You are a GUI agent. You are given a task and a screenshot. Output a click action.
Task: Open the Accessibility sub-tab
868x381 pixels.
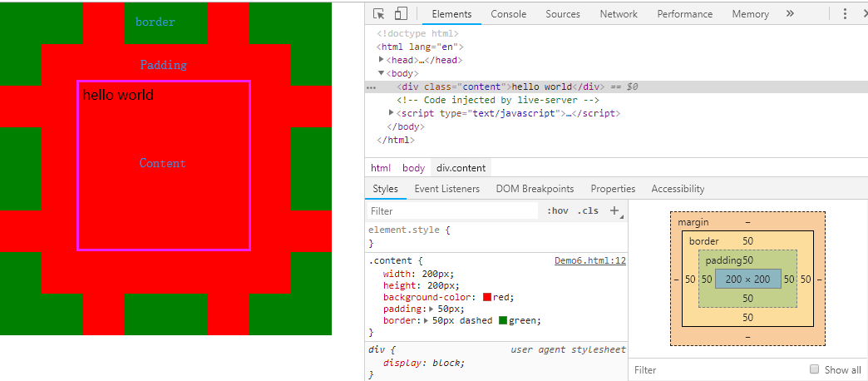(x=678, y=188)
